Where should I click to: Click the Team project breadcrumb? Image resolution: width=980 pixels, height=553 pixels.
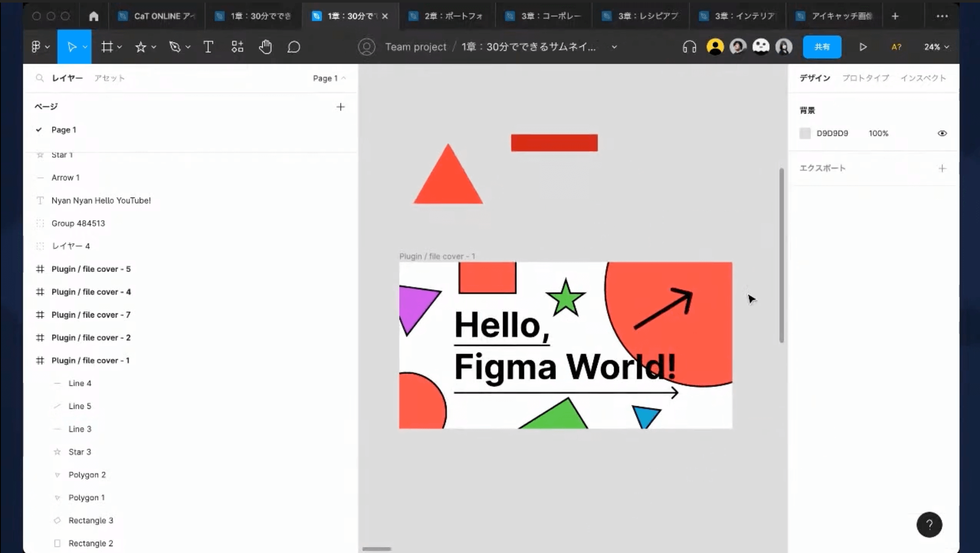[415, 46]
